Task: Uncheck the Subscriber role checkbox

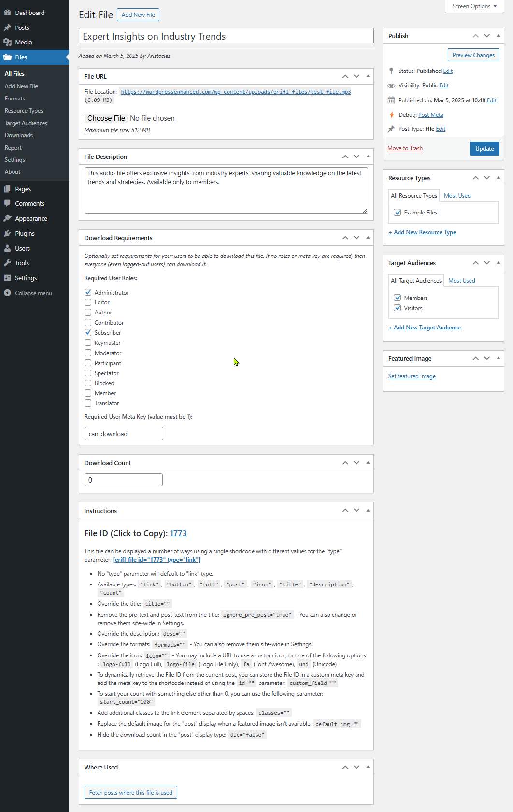Action: tap(88, 332)
